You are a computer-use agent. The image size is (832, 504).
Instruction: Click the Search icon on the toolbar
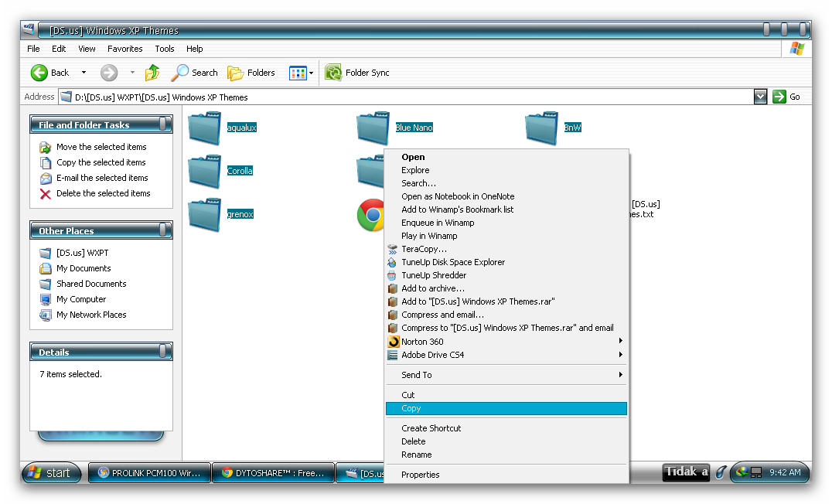(179, 72)
